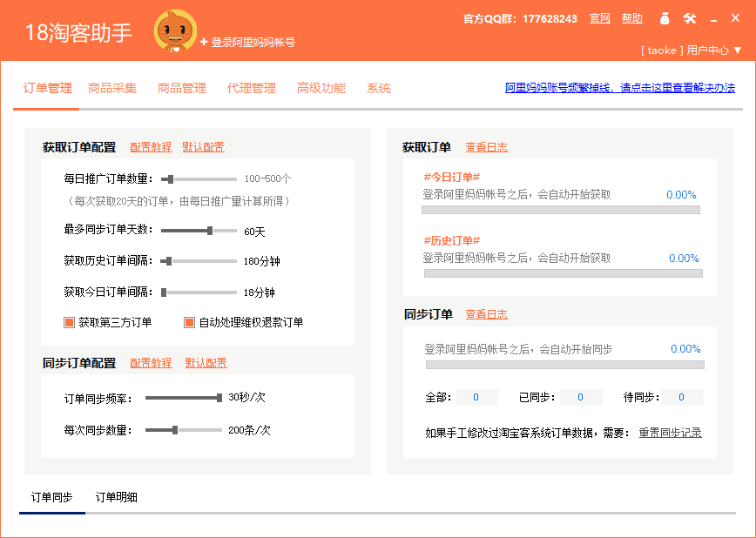
Task: Open the 高级功能 tab
Action: tap(321, 88)
